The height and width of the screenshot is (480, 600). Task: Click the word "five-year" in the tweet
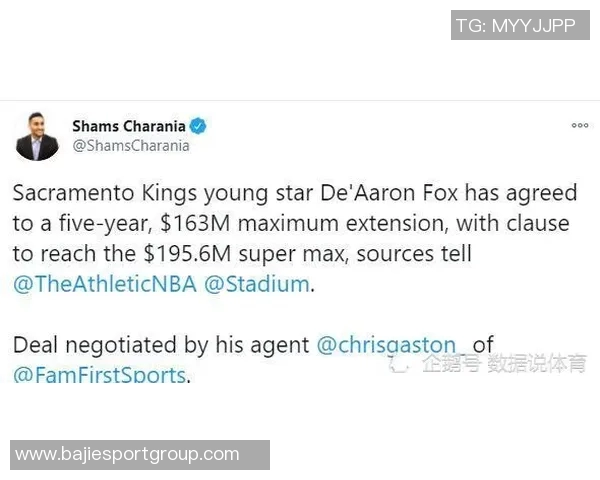coord(114,223)
